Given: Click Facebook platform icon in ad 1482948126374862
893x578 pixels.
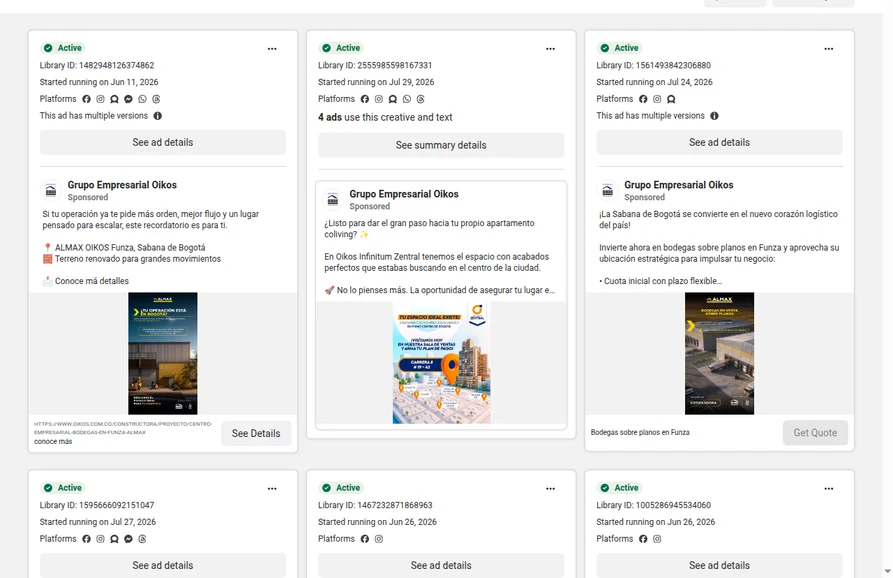Looking at the screenshot, I should (87, 99).
